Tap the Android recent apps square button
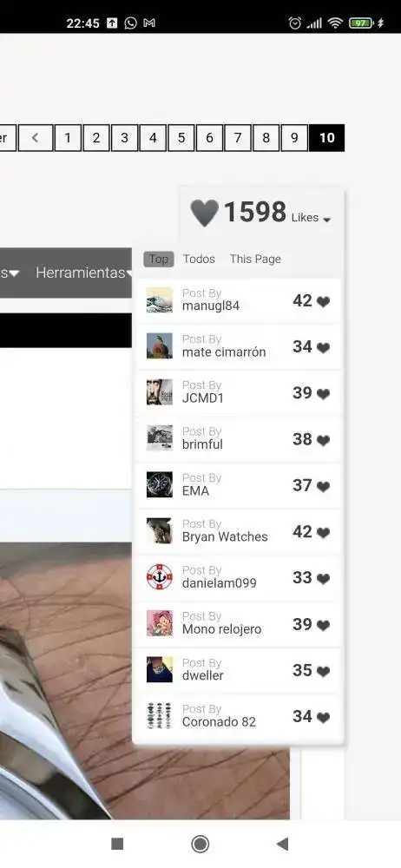The height and width of the screenshot is (868, 401). tap(117, 844)
